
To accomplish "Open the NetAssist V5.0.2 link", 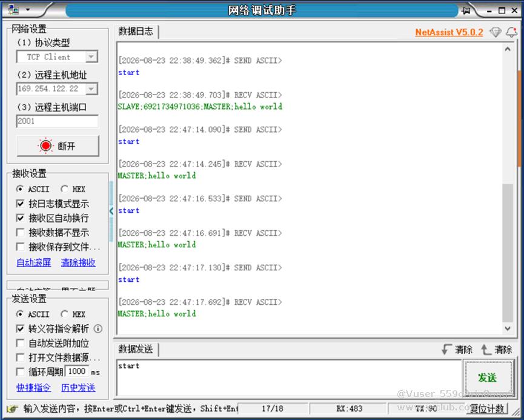I will (449, 33).
